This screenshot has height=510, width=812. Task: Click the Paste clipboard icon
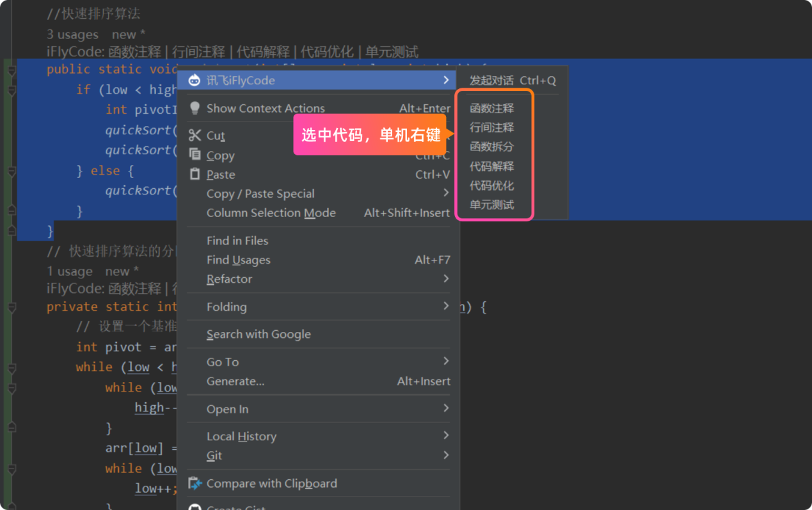pyautogui.click(x=195, y=174)
